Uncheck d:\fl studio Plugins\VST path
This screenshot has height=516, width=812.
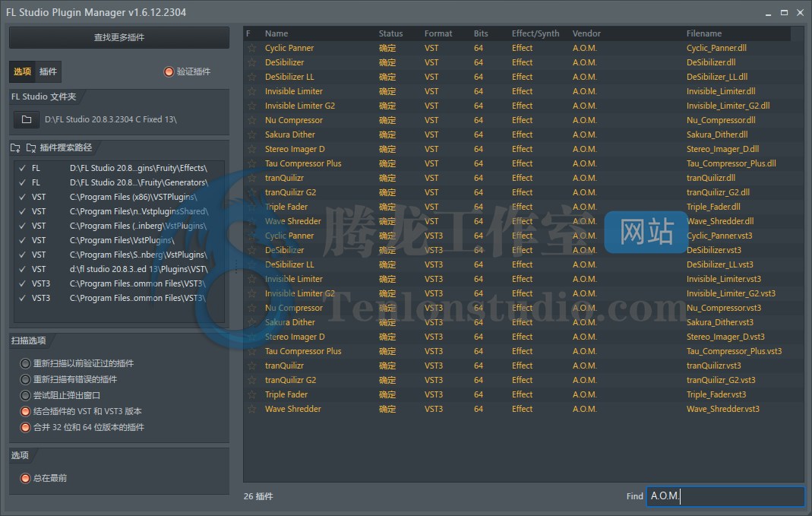pyautogui.click(x=22, y=269)
